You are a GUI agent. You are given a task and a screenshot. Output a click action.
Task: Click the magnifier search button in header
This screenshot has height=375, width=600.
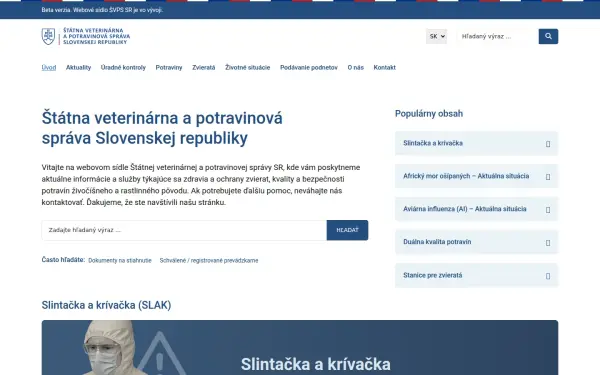point(548,36)
